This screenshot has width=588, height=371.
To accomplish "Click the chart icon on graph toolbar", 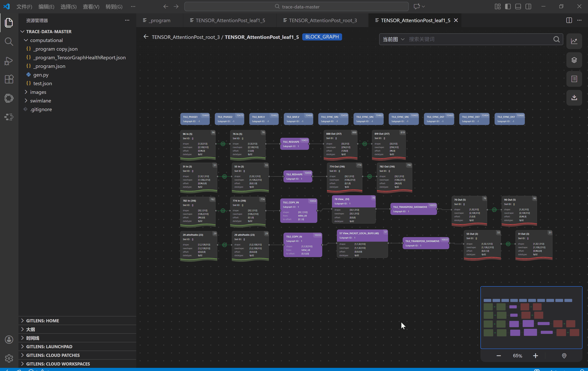I will tap(574, 41).
